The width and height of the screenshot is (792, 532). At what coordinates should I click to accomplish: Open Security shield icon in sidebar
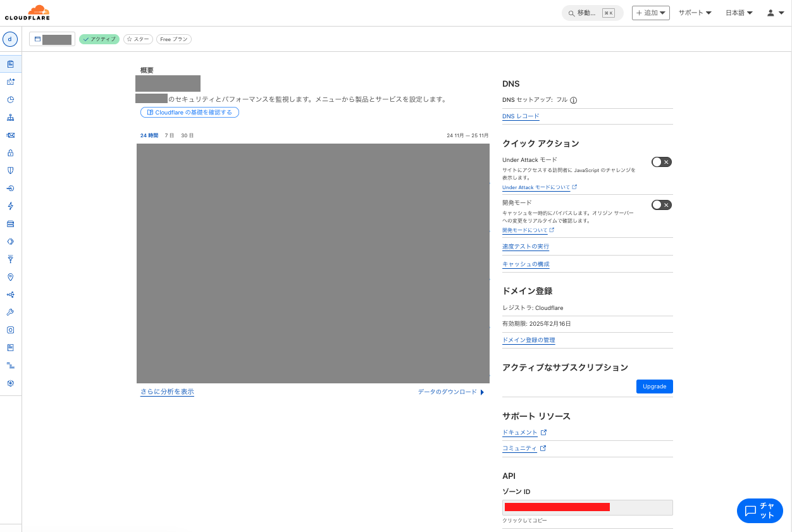11,171
